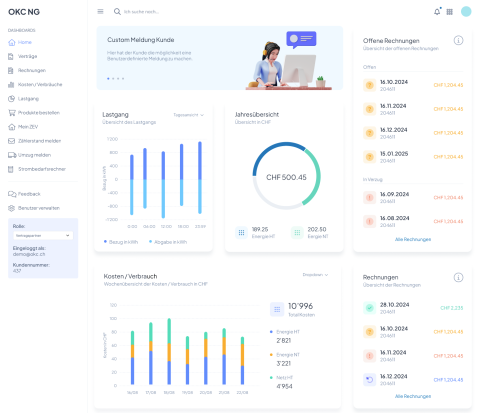Click the green paid check icon of invoice 28.10.2024
479x413 pixels.
point(369,308)
